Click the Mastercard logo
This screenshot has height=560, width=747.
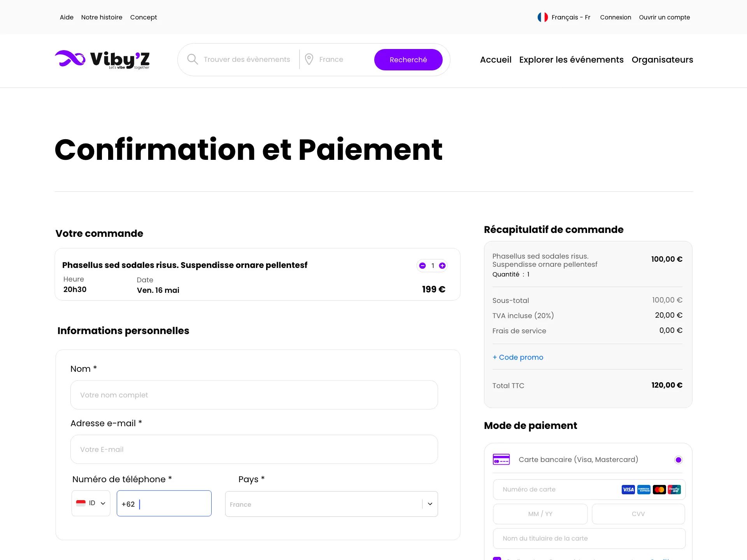659,490
